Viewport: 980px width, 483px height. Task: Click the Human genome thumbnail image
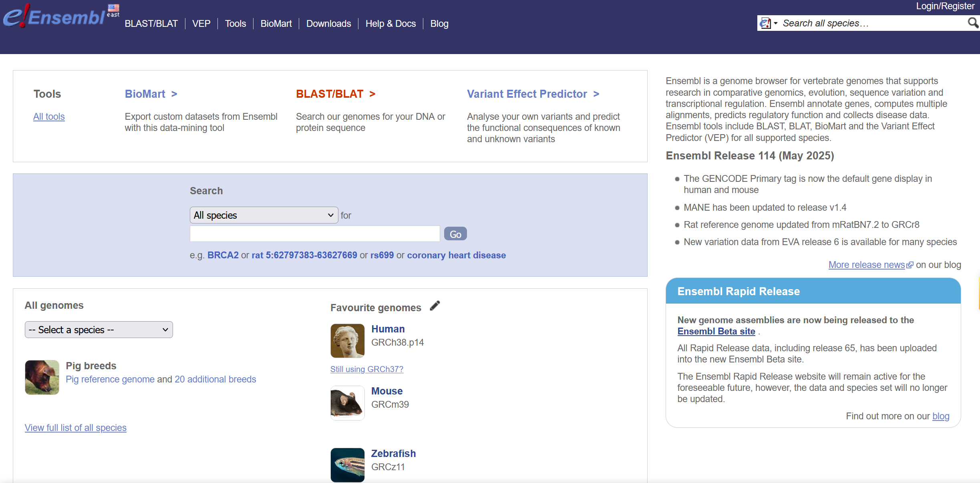click(x=347, y=341)
